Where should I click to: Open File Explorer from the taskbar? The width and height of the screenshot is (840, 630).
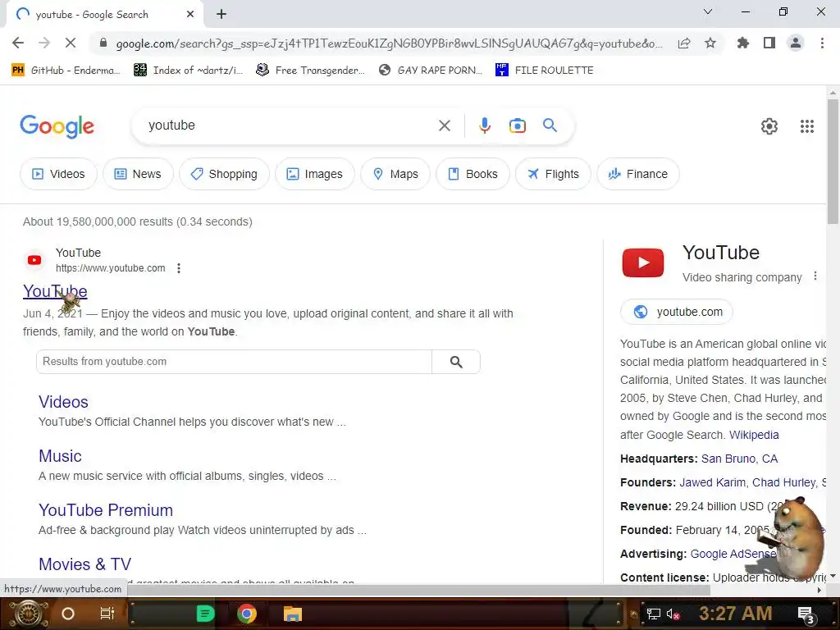293,614
